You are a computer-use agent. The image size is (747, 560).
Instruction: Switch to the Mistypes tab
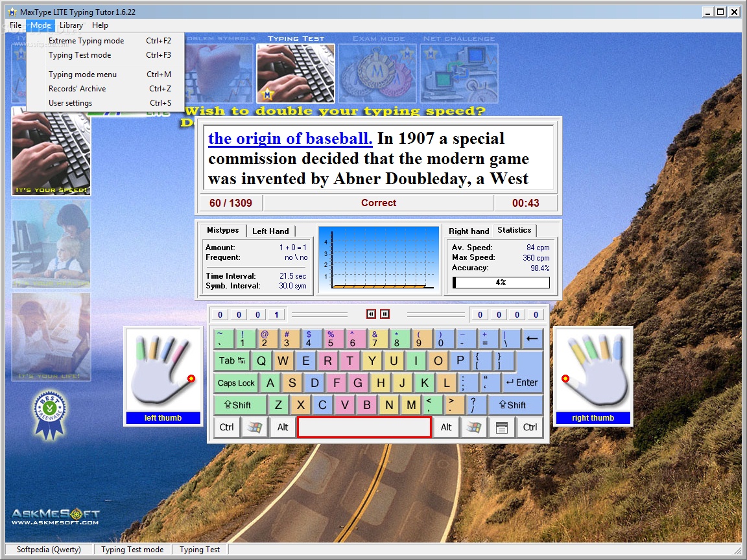222,231
